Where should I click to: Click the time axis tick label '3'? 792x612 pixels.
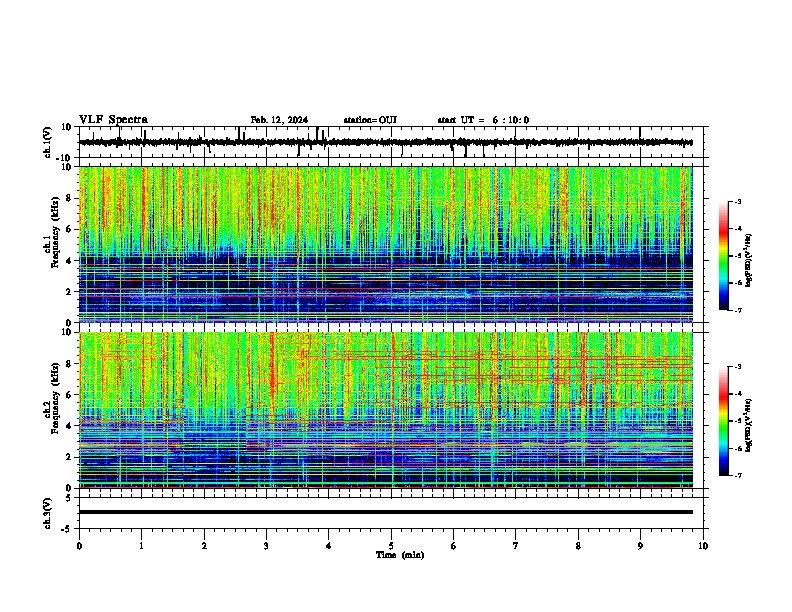[266, 546]
